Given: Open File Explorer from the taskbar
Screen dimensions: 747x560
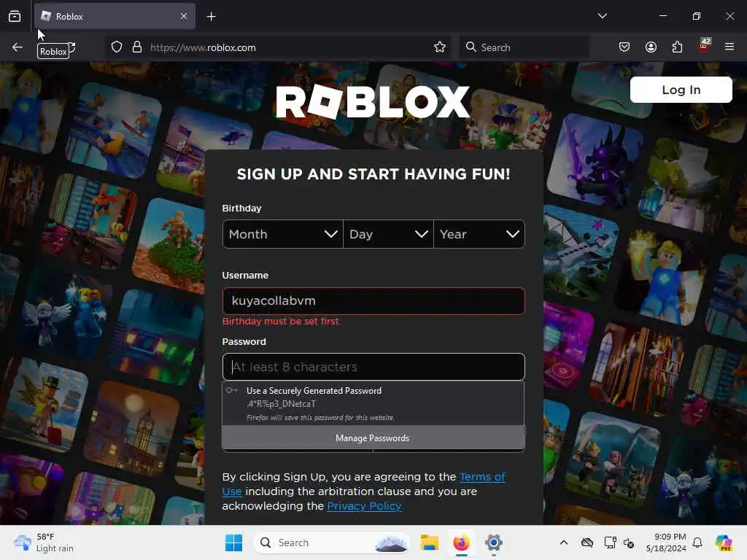Looking at the screenshot, I should (x=429, y=542).
